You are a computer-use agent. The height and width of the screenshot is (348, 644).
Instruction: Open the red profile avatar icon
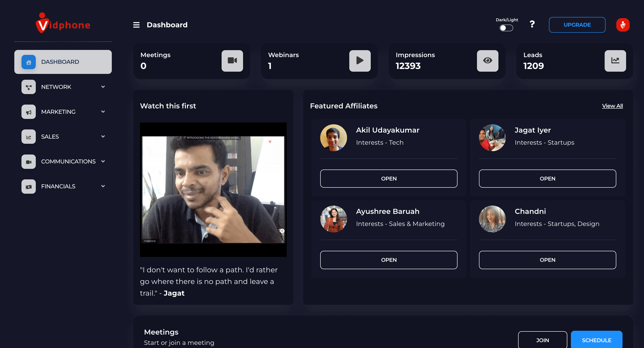(623, 25)
